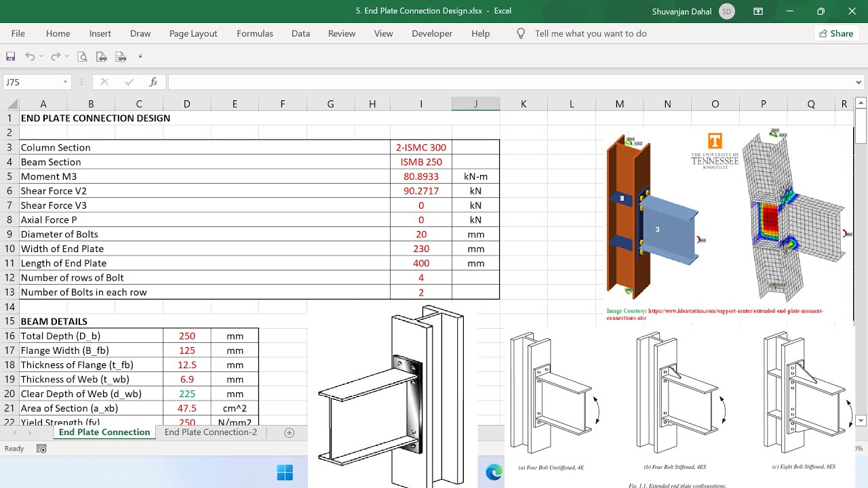Click the previous sheet navigation arrow

tap(15, 432)
